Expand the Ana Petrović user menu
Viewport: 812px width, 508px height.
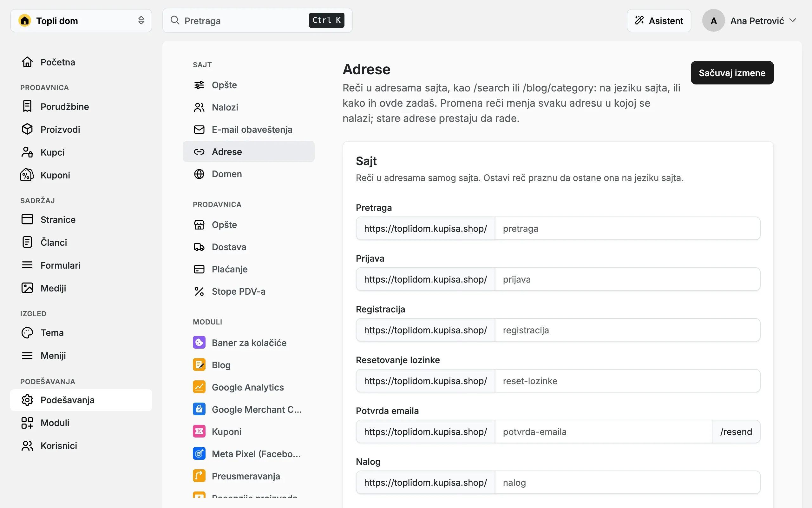click(x=750, y=21)
